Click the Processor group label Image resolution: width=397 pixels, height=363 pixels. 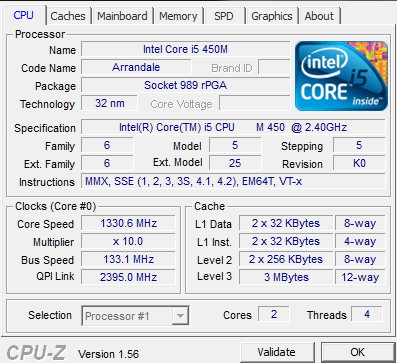40,34
